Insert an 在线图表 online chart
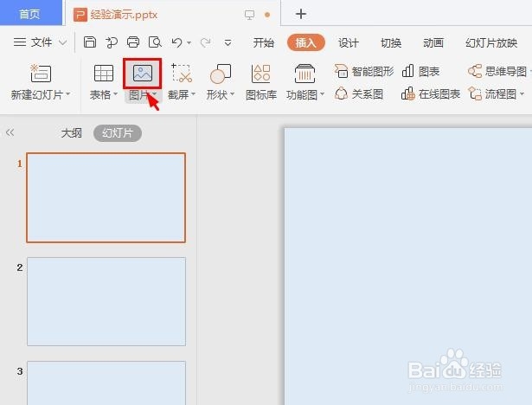The width and height of the screenshot is (532, 405). tap(431, 93)
